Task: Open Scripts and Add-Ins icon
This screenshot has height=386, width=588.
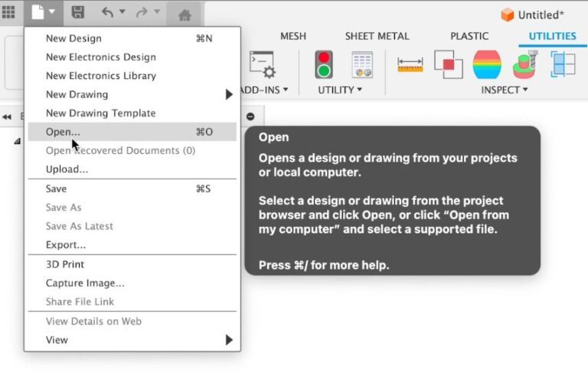Action: (263, 65)
